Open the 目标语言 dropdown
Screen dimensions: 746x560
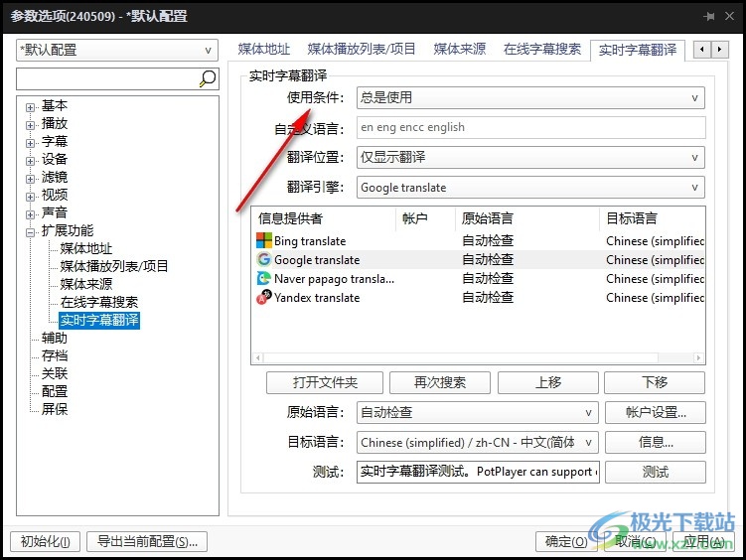coord(478,443)
